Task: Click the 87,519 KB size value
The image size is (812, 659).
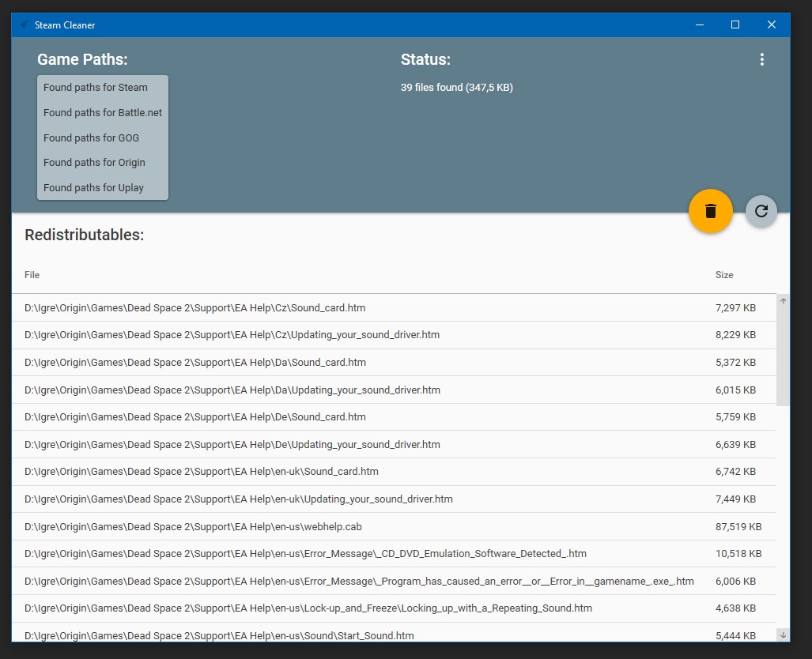Action: click(738, 526)
